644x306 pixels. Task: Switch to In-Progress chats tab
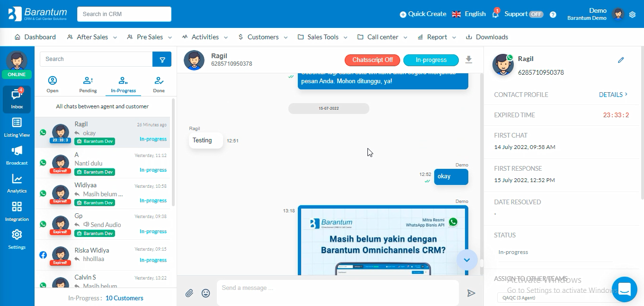pos(123,85)
